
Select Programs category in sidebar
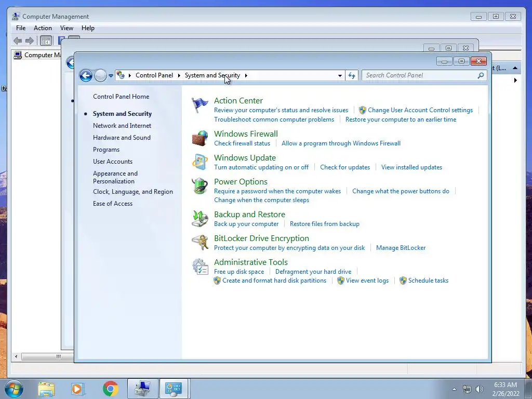106,150
